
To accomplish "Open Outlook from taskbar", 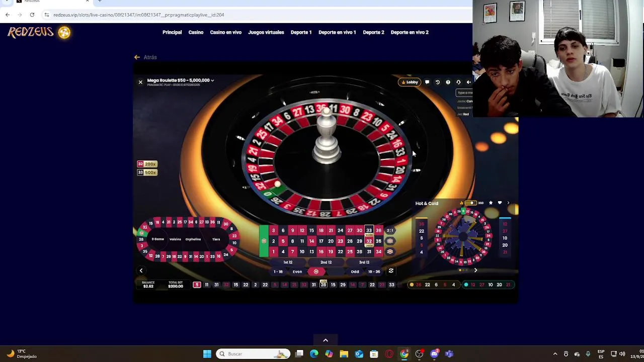I will point(359,354).
